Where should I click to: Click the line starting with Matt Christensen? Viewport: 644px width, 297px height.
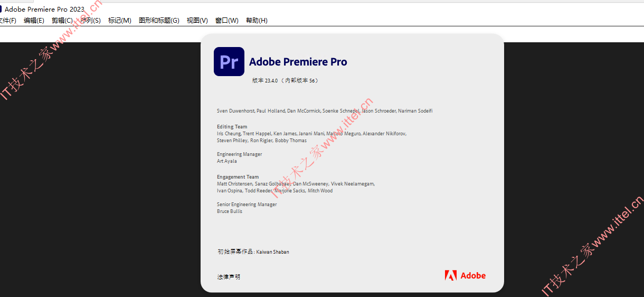pos(296,184)
